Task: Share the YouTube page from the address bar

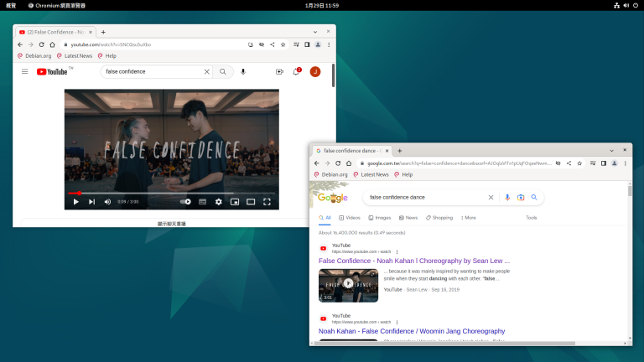Action: click(273, 44)
